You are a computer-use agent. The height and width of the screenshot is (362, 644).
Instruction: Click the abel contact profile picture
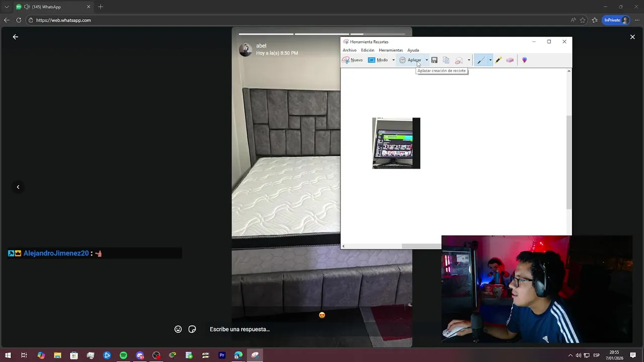245,49
